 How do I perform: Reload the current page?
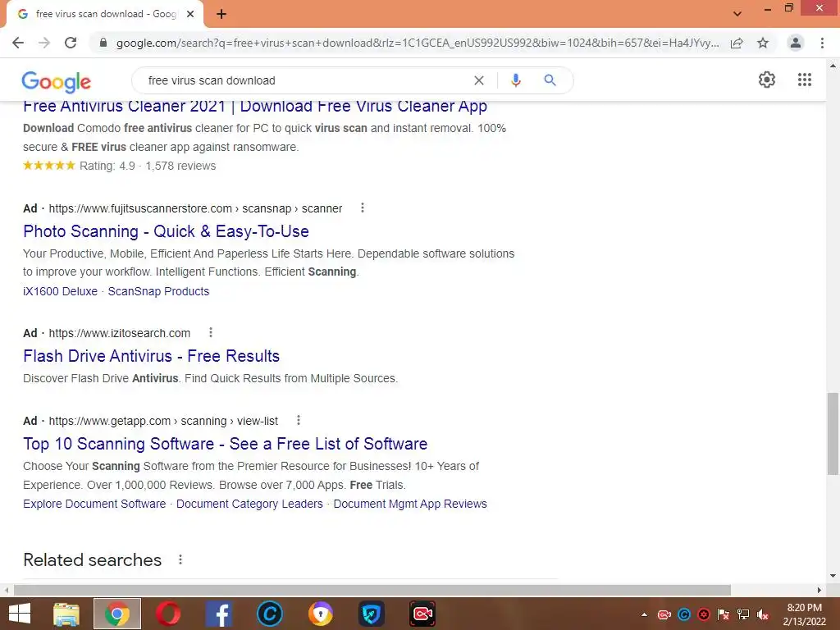(71, 43)
